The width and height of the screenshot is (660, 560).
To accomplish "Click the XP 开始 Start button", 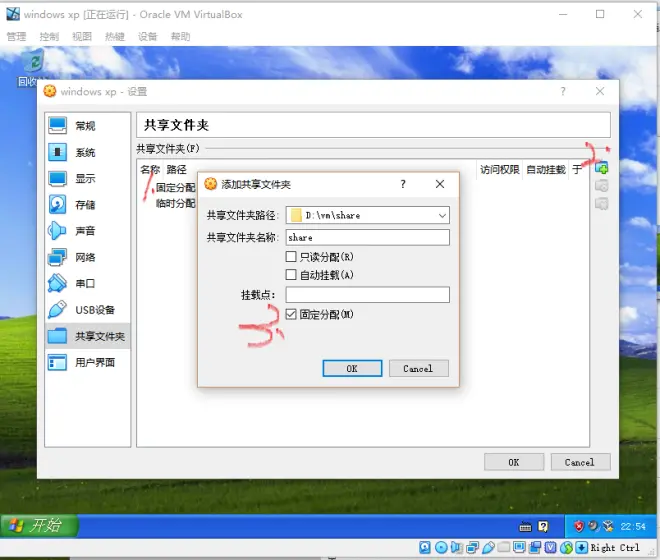I will (x=39, y=526).
